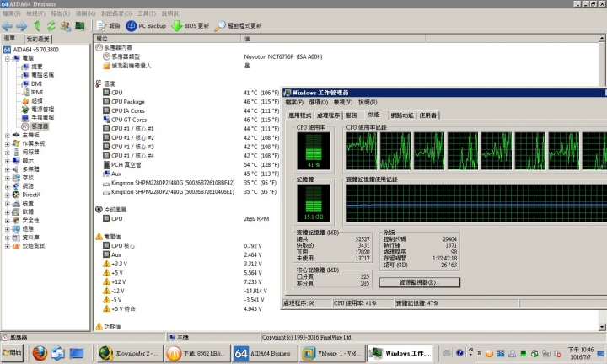This screenshot has height=364, width=607.
Task: Open the IPMI tree item
Action: (x=37, y=92)
